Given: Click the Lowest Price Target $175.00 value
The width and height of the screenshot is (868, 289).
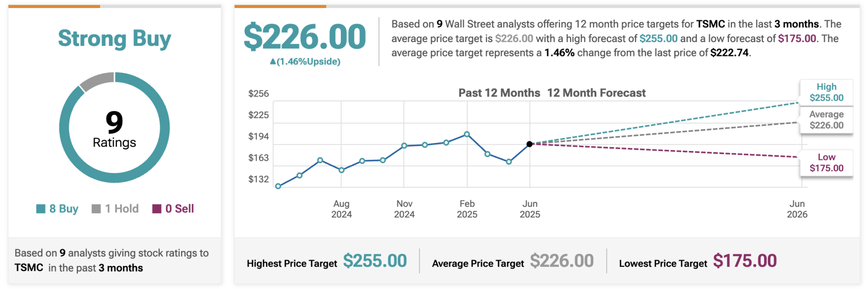Looking at the screenshot, I should tap(745, 261).
